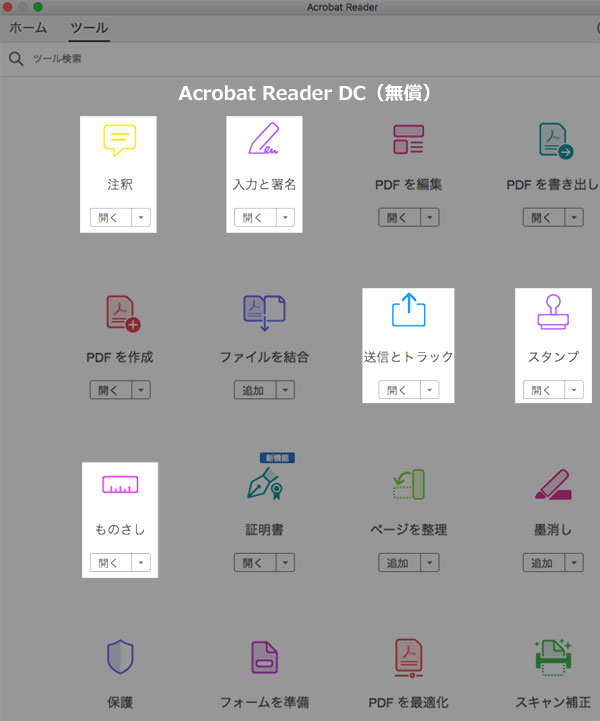Expand the dropdown arrow beside 入力と署名 開く
The image size is (600, 721).
pos(286,217)
